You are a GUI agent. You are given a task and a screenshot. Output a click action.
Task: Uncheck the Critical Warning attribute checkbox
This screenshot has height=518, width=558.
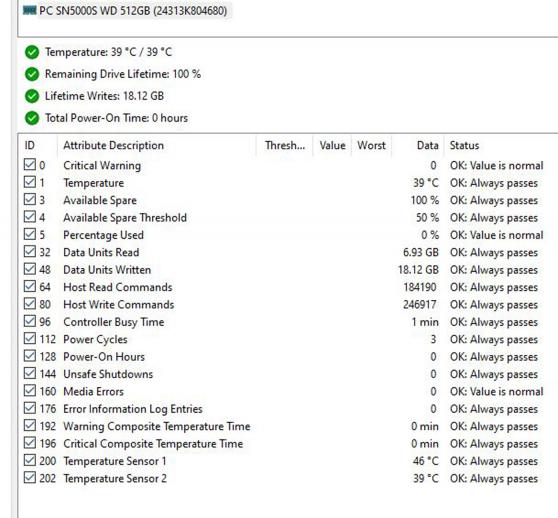coord(30,165)
